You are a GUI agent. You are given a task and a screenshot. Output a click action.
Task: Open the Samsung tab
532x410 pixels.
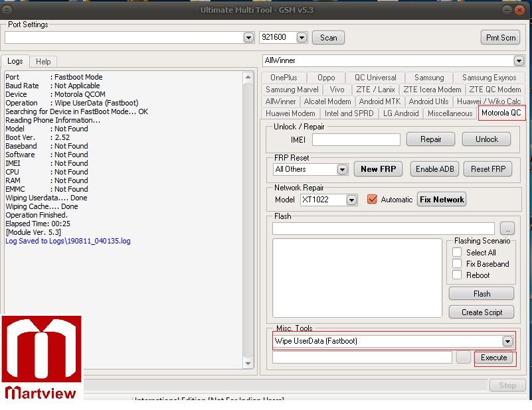pyautogui.click(x=429, y=78)
